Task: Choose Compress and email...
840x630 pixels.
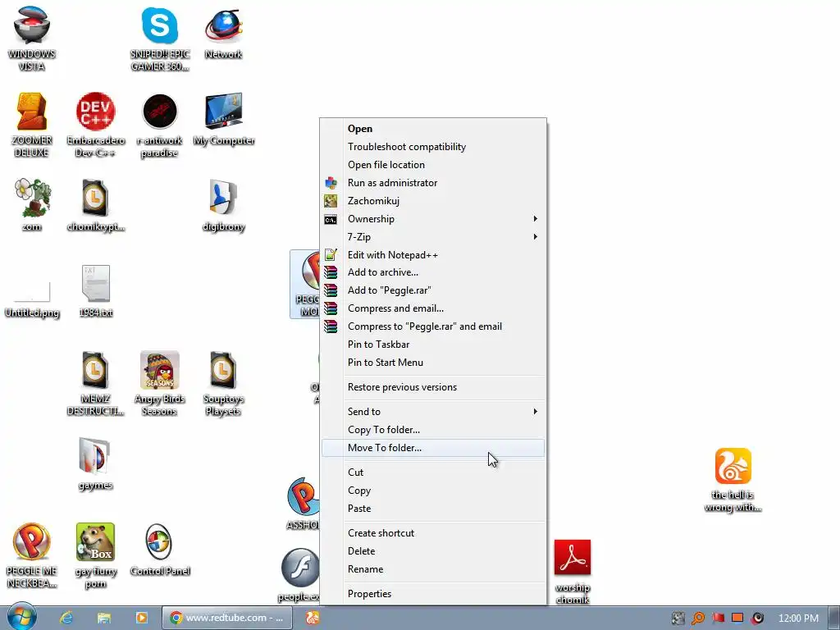Action: 433,308
